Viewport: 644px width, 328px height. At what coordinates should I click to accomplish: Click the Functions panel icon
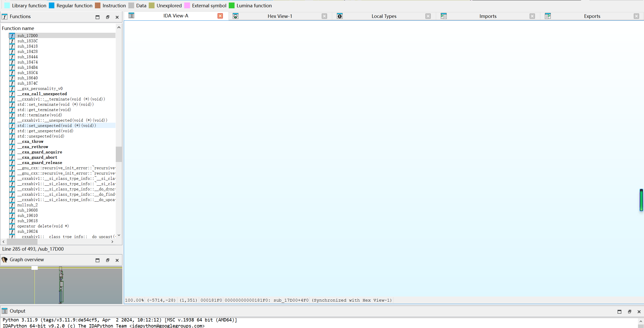click(x=5, y=17)
